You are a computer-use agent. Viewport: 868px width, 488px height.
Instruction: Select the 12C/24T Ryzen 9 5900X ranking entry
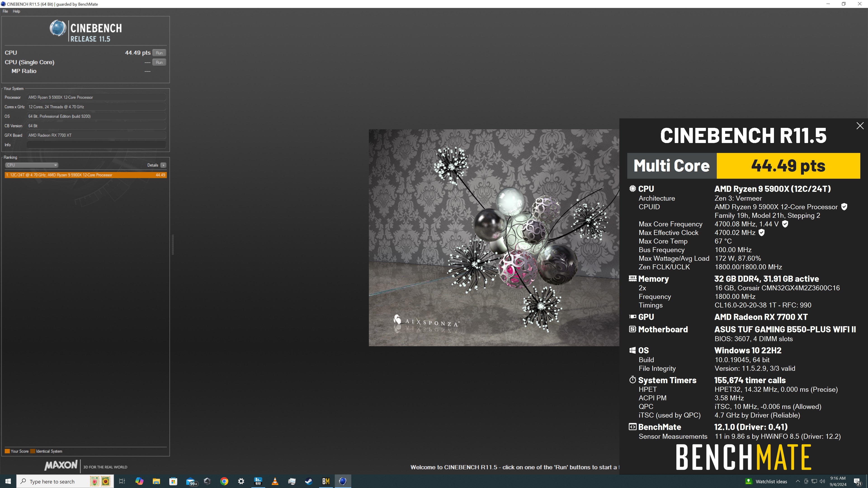(x=86, y=175)
